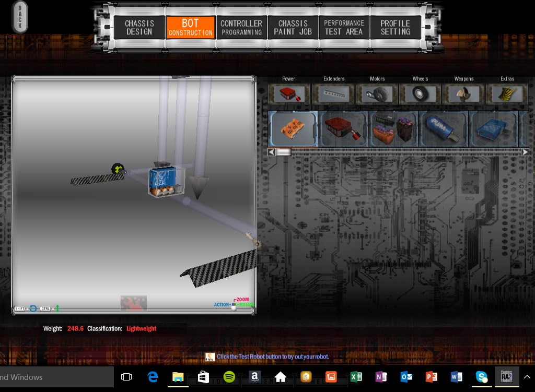
Task: Open the Windows Store taskbar icon
Action: click(203, 377)
